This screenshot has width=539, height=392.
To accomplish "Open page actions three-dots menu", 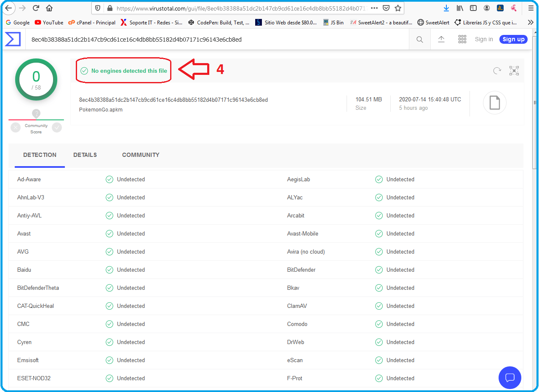I will point(374,8).
